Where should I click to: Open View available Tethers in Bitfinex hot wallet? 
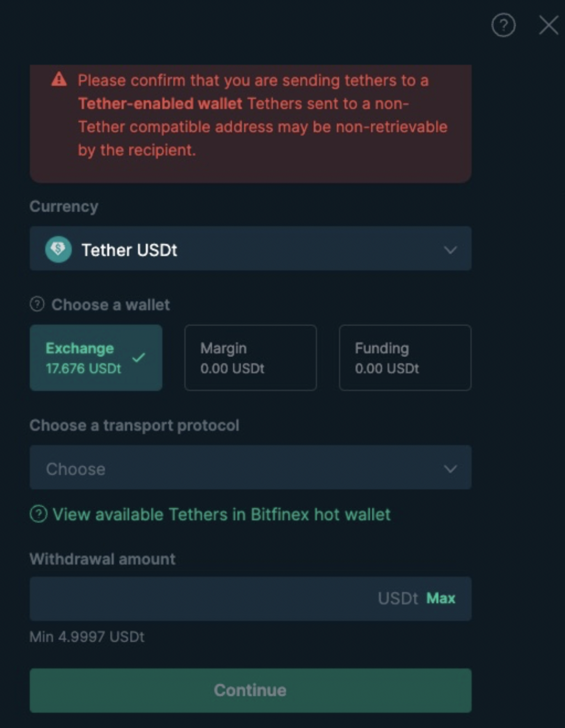(x=221, y=514)
